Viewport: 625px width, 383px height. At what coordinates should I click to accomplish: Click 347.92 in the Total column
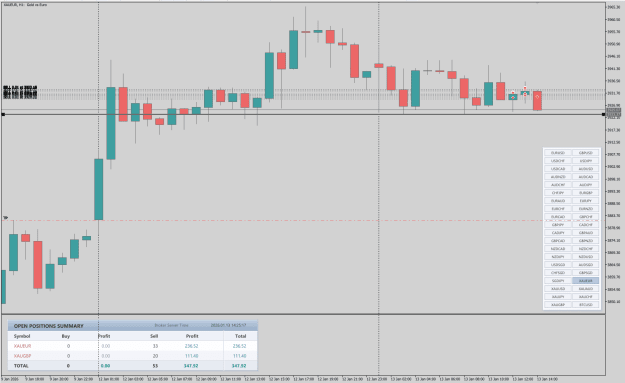coord(239,365)
